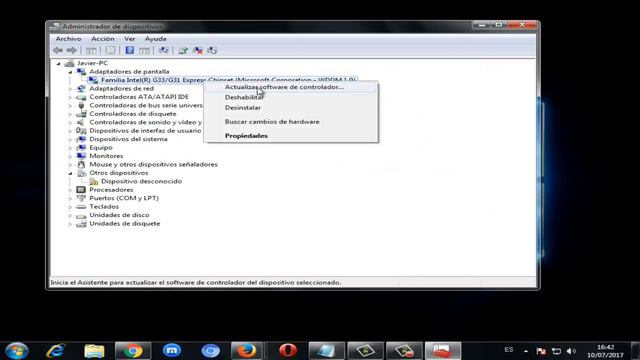Click the Procesadores icon

pos(81,190)
